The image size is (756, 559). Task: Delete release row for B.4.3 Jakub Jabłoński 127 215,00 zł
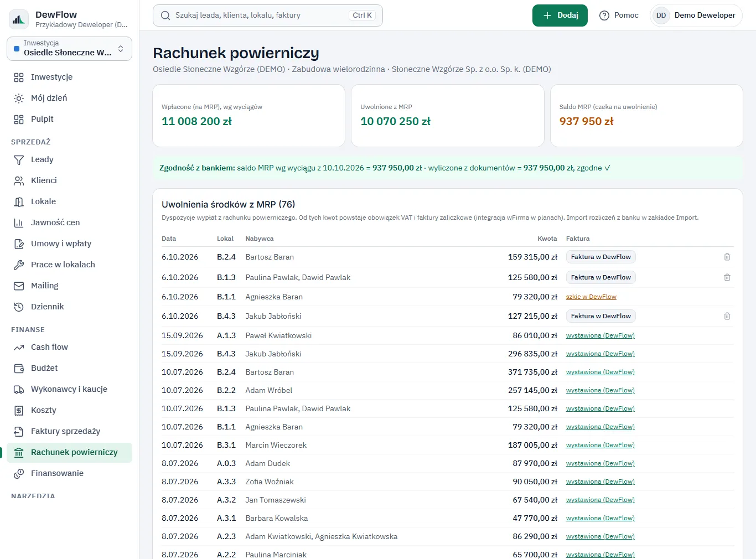pos(727,316)
